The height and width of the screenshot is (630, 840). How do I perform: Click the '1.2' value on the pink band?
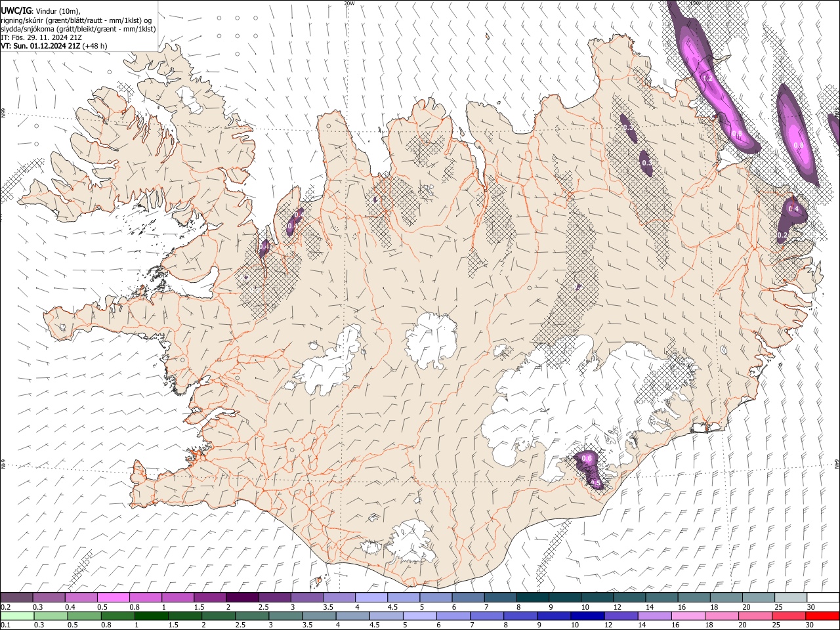pyautogui.click(x=707, y=77)
